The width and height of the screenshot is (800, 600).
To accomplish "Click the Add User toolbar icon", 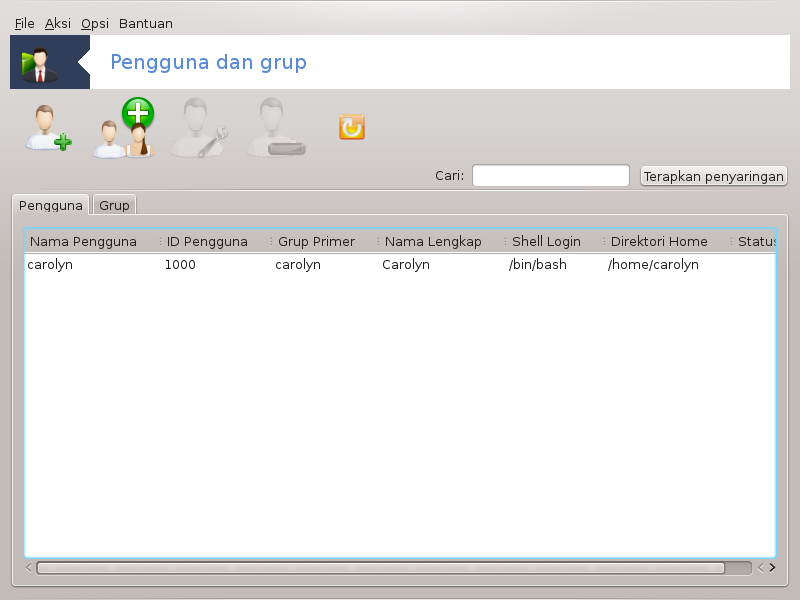I will pyautogui.click(x=48, y=128).
